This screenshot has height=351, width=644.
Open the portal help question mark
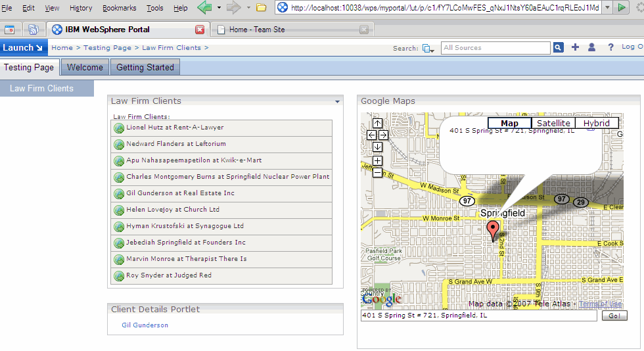pyautogui.click(x=610, y=47)
